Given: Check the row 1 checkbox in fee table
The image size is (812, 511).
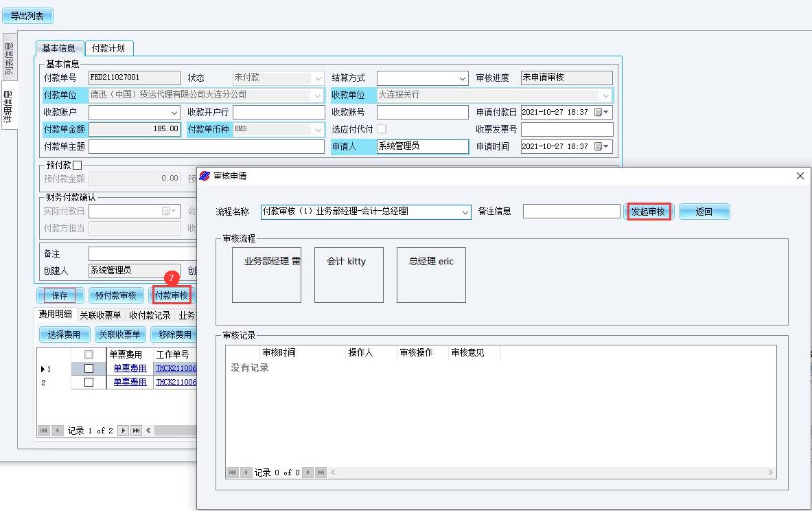Looking at the screenshot, I should click(89, 369).
